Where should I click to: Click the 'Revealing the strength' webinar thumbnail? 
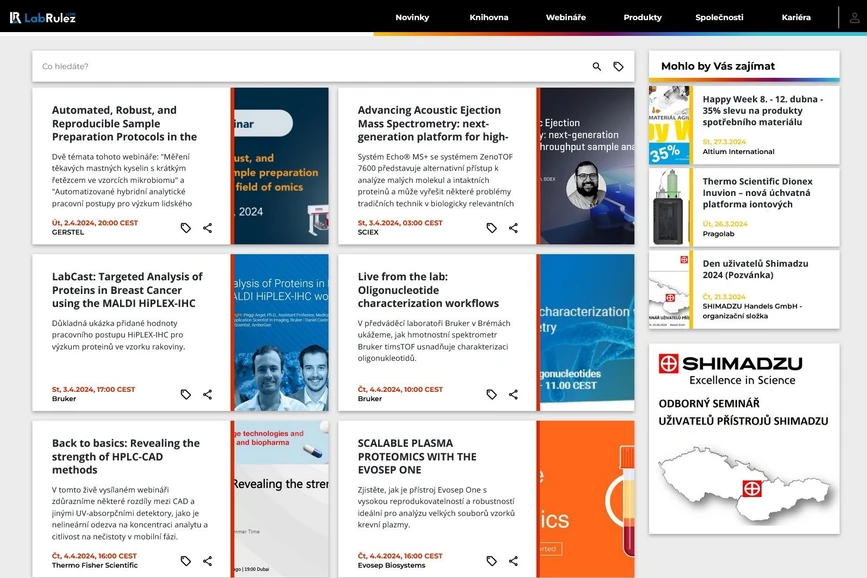click(280, 499)
